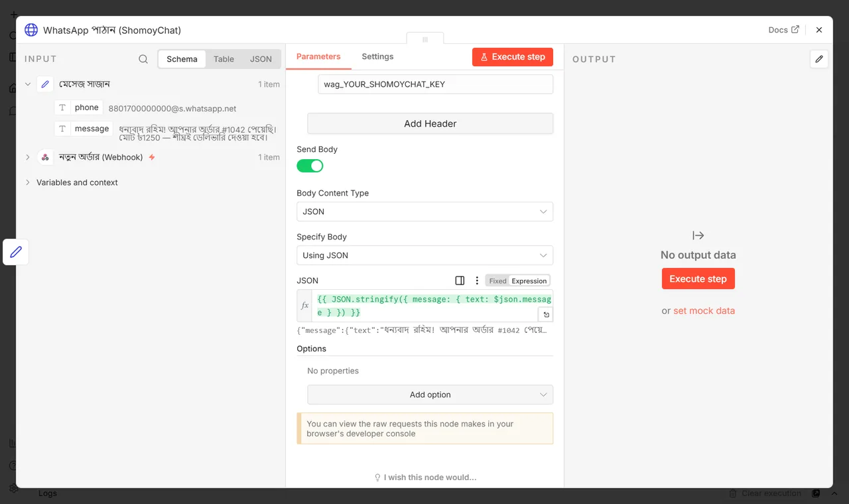
Task: Click the Add Header button
Action: tap(430, 123)
